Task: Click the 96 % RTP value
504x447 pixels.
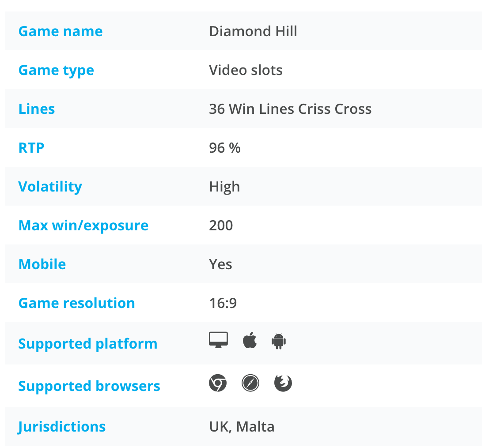Action: [225, 148]
